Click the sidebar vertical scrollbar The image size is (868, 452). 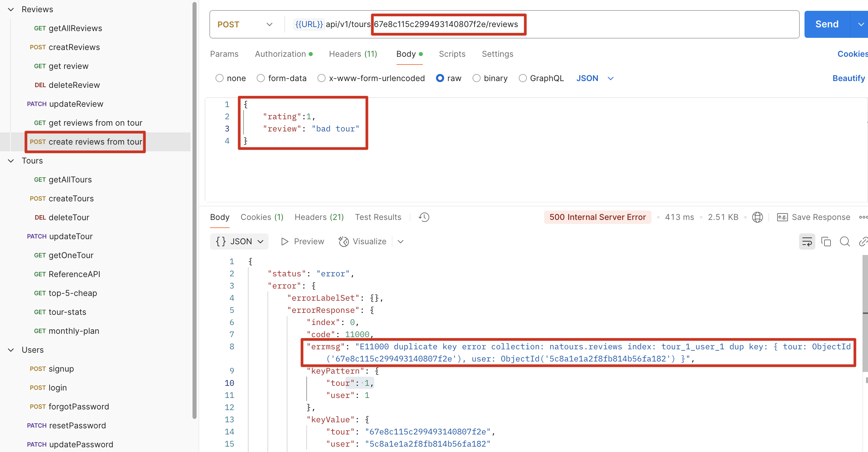pyautogui.click(x=194, y=209)
